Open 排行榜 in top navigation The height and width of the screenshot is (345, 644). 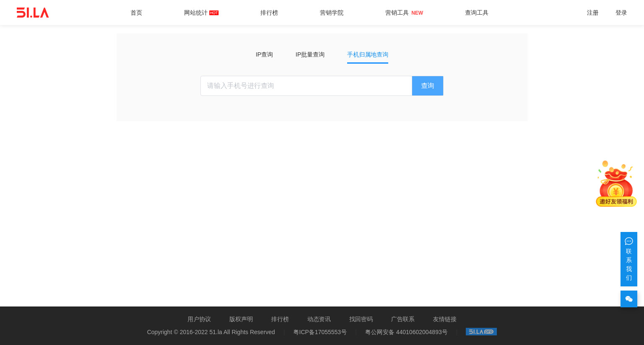click(x=269, y=13)
